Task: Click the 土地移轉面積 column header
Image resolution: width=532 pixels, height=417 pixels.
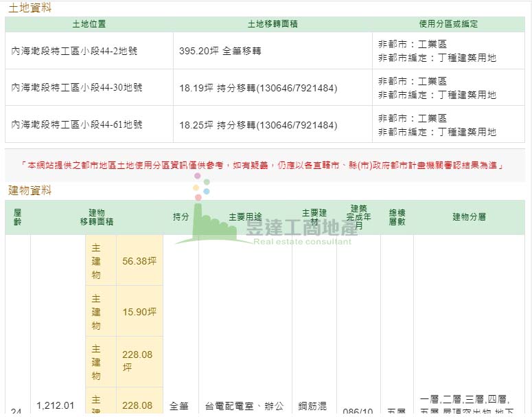Action: pyautogui.click(x=273, y=24)
